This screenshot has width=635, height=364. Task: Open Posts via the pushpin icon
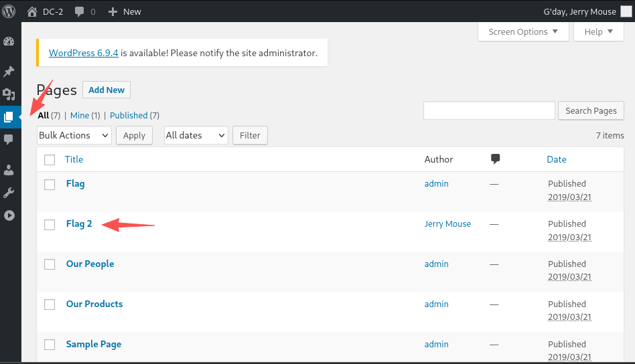[x=9, y=72]
